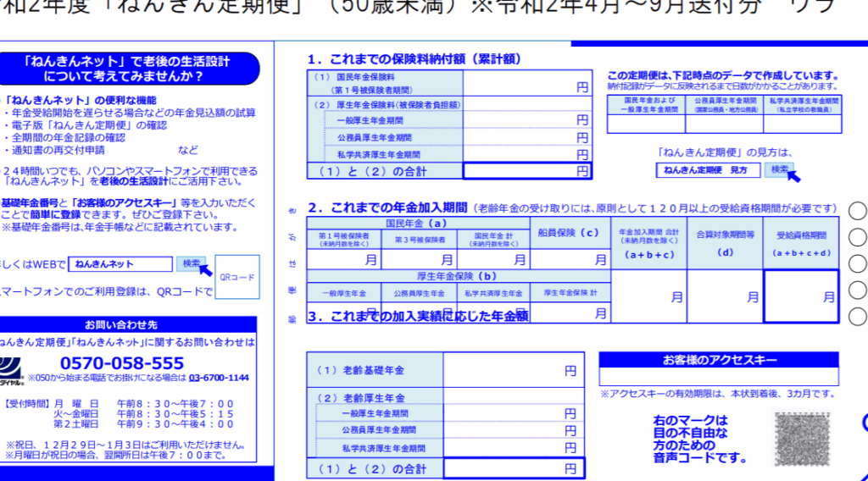Click the ねんきんネット search text box

[120, 264]
